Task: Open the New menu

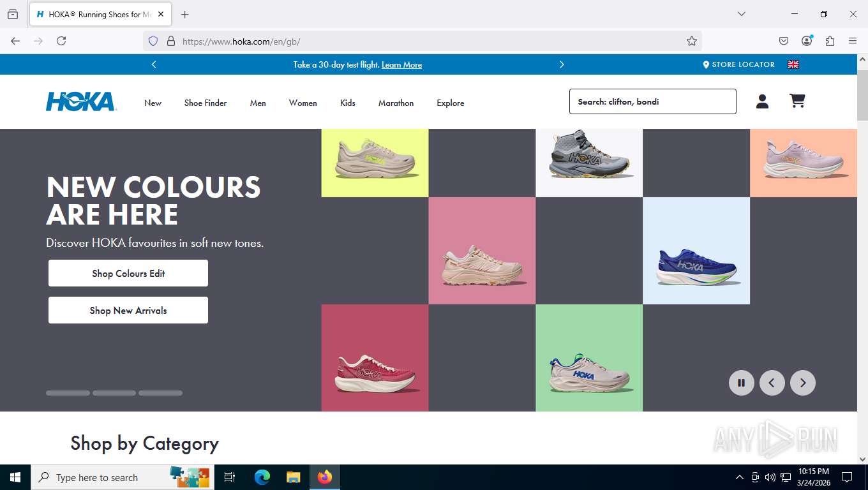Action: pyautogui.click(x=153, y=103)
